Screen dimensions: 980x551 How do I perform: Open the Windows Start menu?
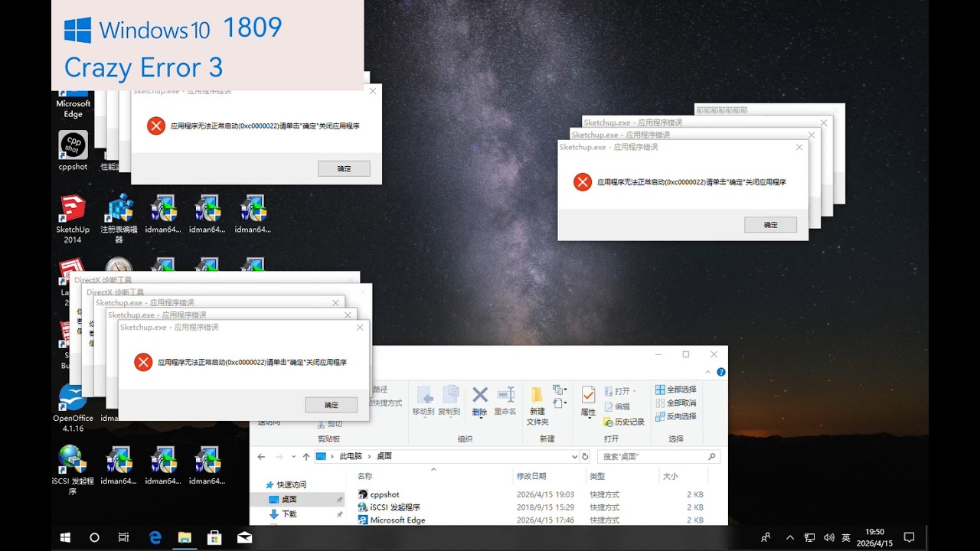point(66,537)
